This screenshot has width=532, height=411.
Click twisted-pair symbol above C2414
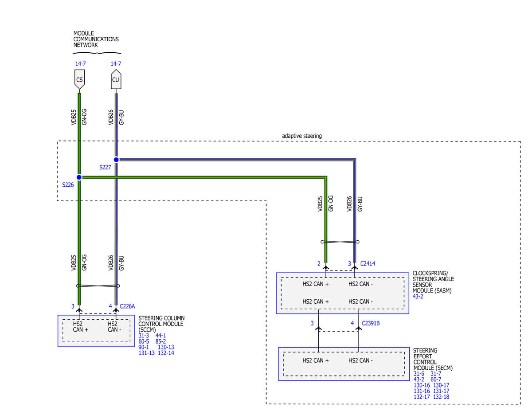tap(340, 242)
